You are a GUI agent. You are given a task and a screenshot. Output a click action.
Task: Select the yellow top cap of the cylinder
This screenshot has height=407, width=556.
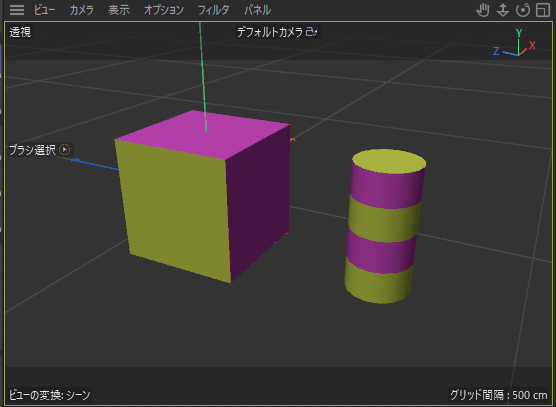pyautogui.click(x=389, y=161)
